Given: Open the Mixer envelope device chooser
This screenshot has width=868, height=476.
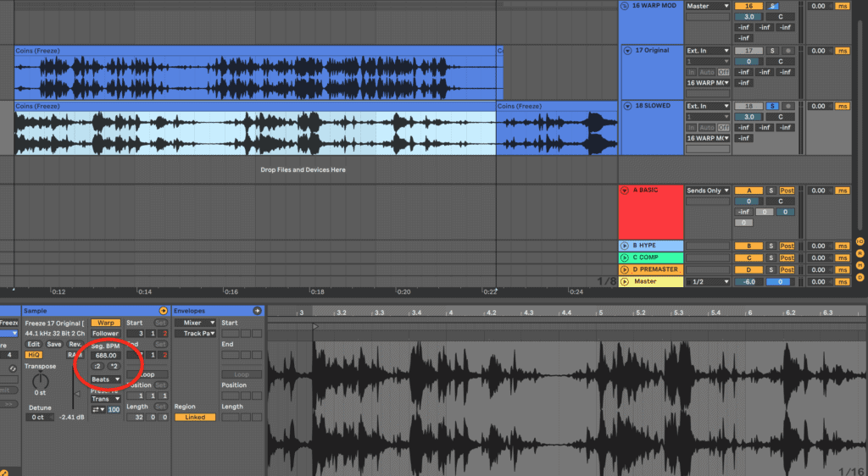Looking at the screenshot, I should 195,323.
